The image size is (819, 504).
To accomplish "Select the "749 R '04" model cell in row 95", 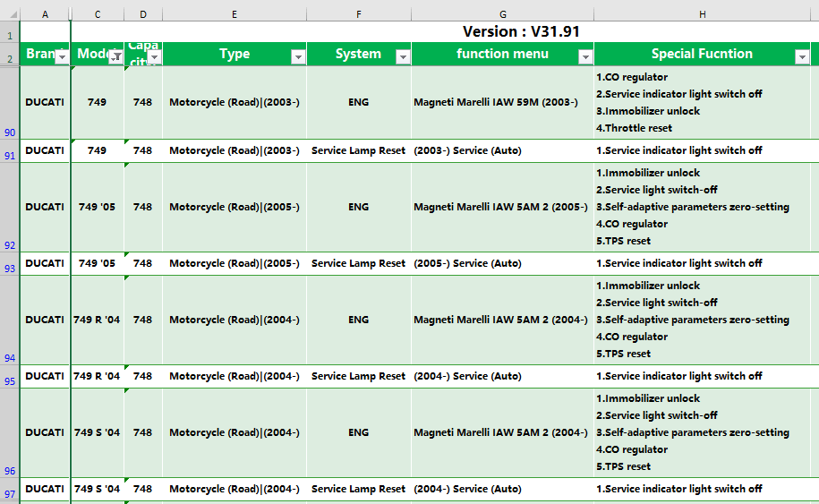I will [98, 377].
